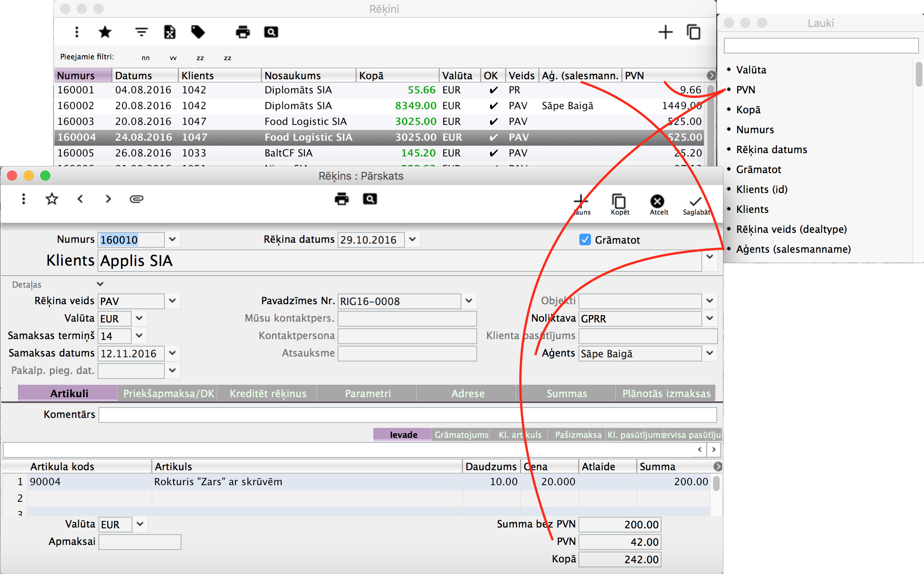Image resolution: width=924 pixels, height=574 pixels.
Task: Click the tag icon in Rēķini toolbar
Action: (198, 32)
